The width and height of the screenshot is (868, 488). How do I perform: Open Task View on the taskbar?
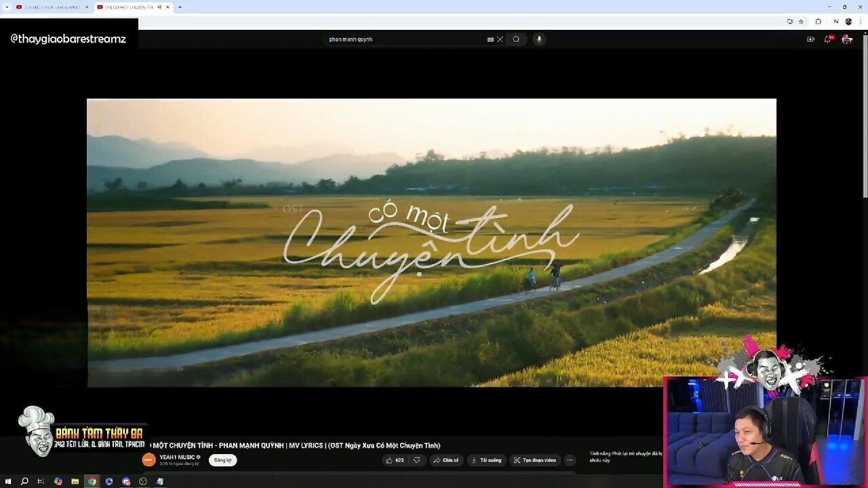click(41, 481)
